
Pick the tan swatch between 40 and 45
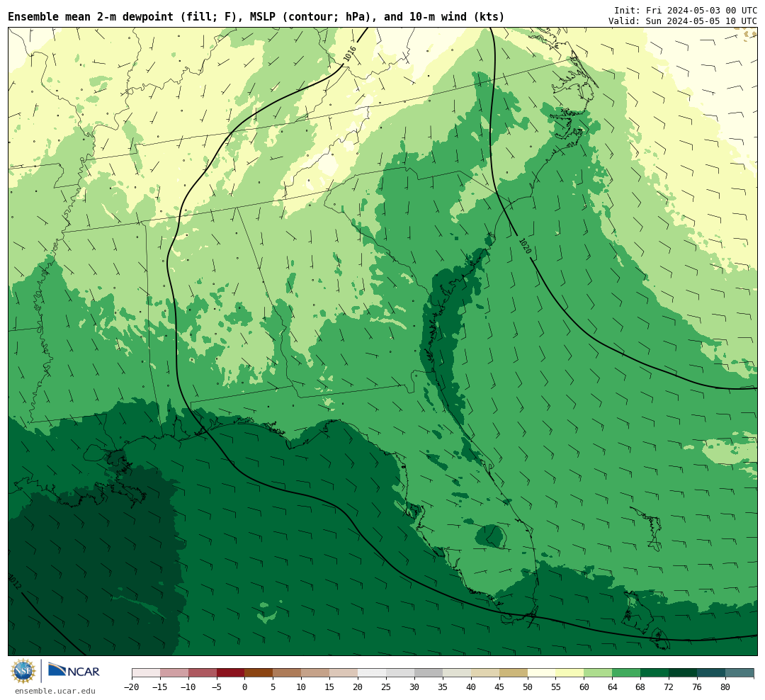(x=485, y=673)
